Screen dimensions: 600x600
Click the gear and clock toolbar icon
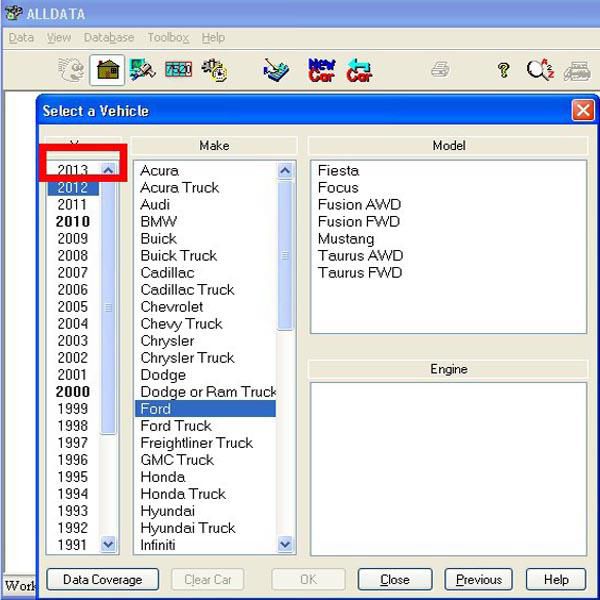click(213, 70)
